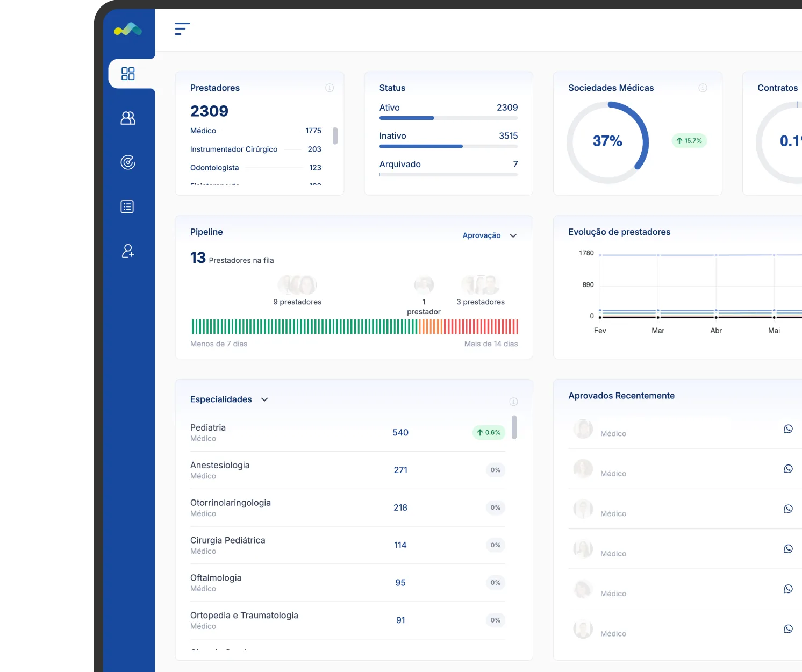Screen dimensions: 802x672
Task: Click the info icon on Sociedades Médicas card
Action: click(703, 88)
